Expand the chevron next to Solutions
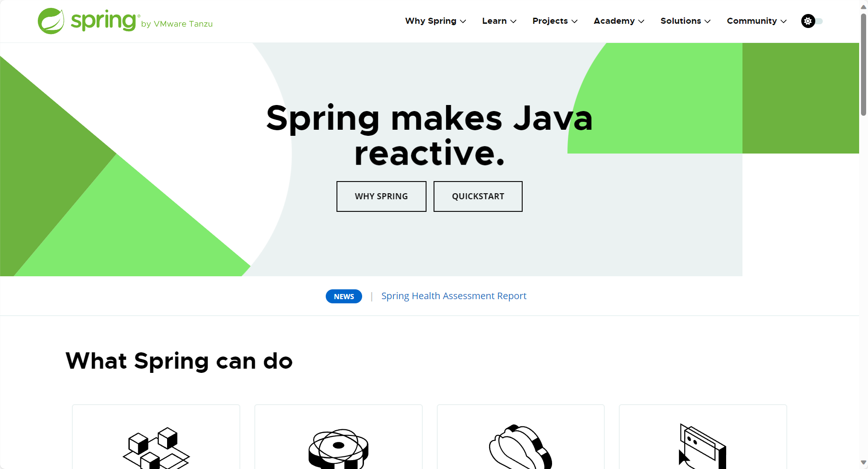 [x=707, y=21]
